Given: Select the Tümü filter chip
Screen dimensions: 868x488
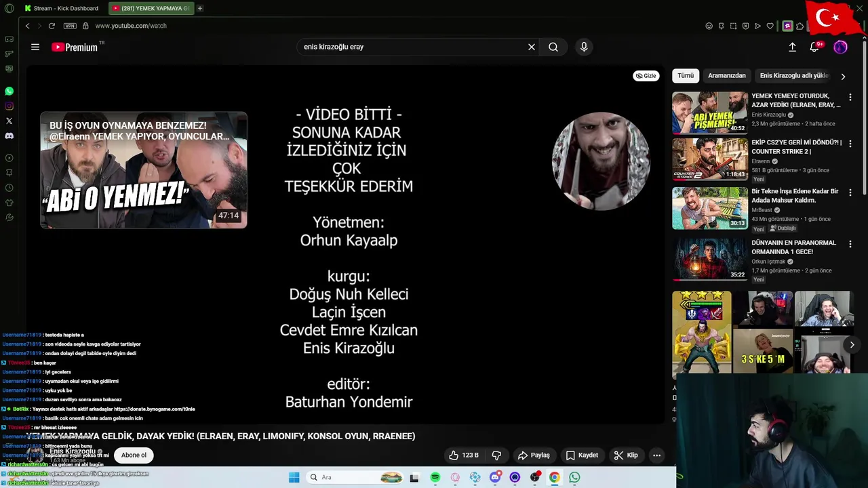Looking at the screenshot, I should click(686, 76).
